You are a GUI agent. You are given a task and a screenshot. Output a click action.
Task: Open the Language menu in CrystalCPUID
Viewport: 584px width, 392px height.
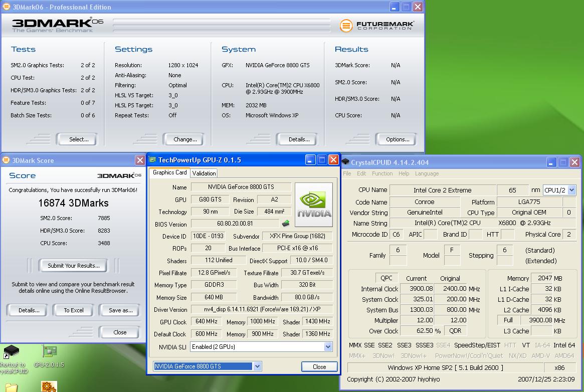click(x=427, y=173)
